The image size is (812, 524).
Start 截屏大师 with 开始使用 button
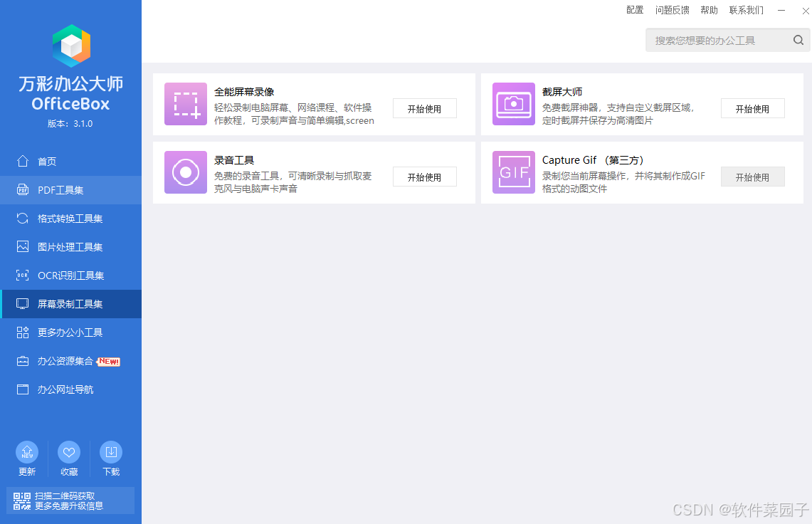pyautogui.click(x=752, y=108)
